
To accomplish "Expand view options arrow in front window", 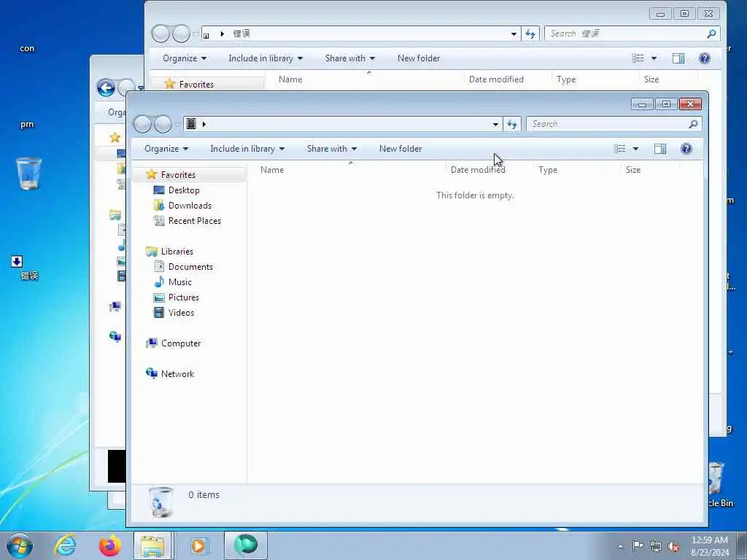I will pyautogui.click(x=635, y=149).
